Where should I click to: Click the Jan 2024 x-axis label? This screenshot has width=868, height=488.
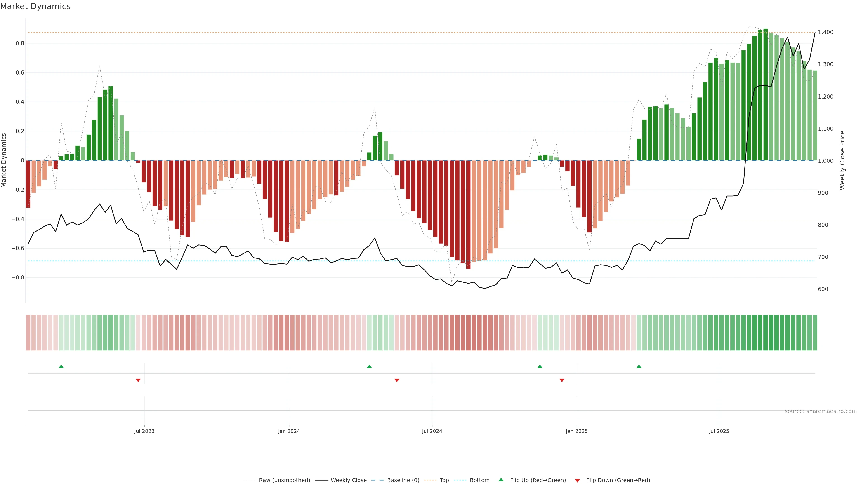[x=289, y=431]
